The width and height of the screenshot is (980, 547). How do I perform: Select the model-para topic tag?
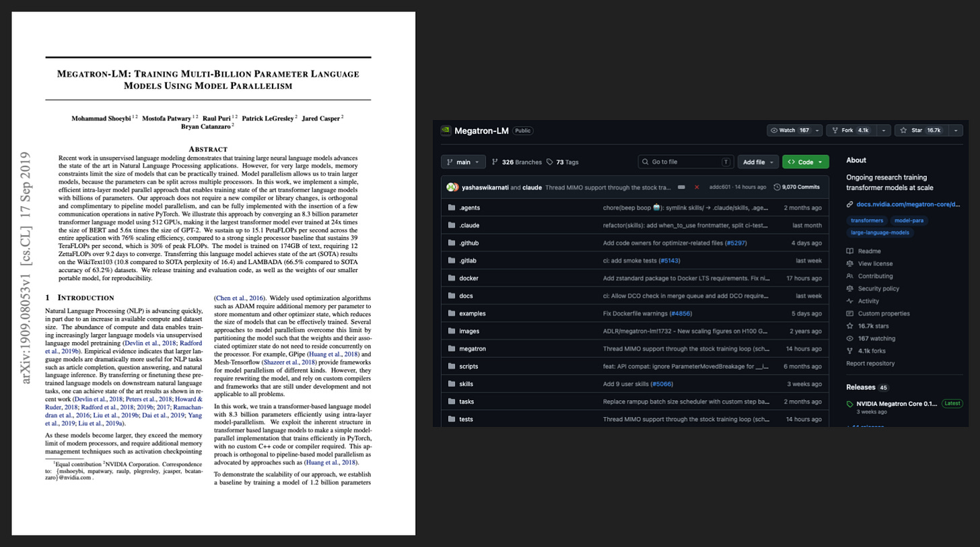[x=909, y=220]
